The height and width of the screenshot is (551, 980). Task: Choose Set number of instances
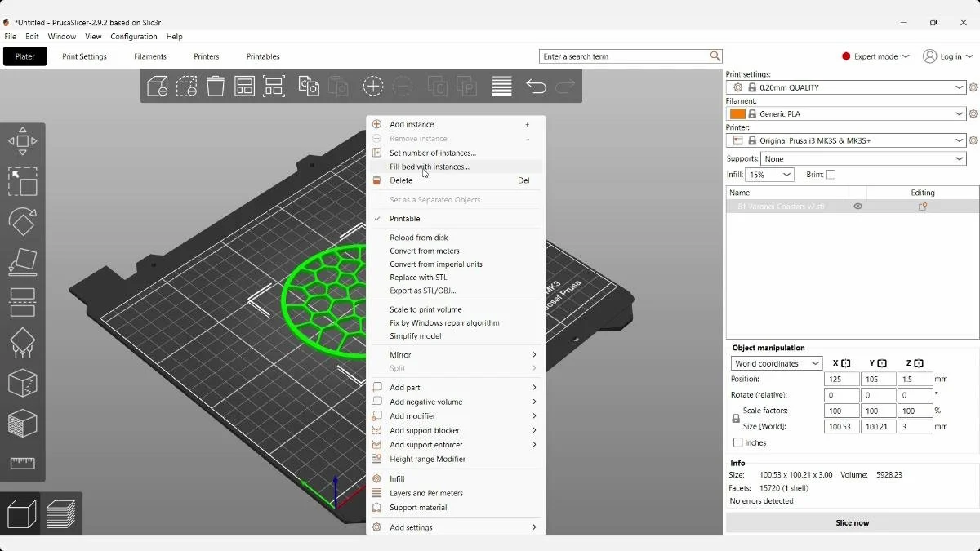[x=455, y=153]
